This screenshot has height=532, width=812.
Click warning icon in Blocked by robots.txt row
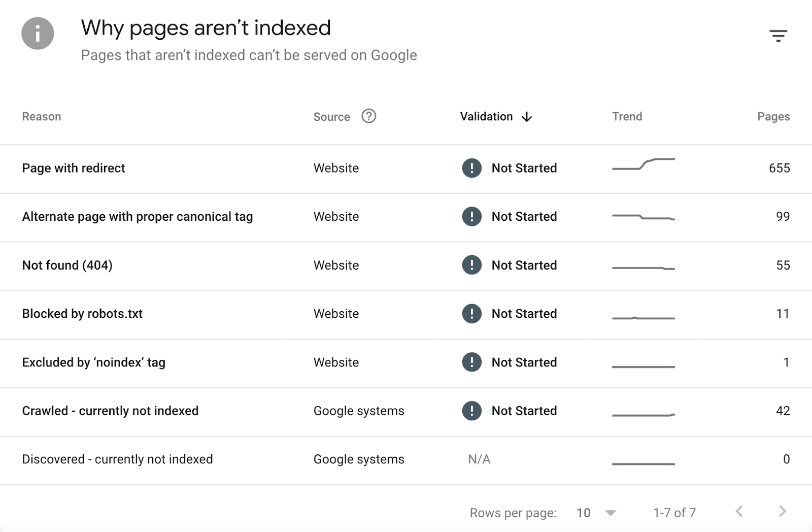471,314
